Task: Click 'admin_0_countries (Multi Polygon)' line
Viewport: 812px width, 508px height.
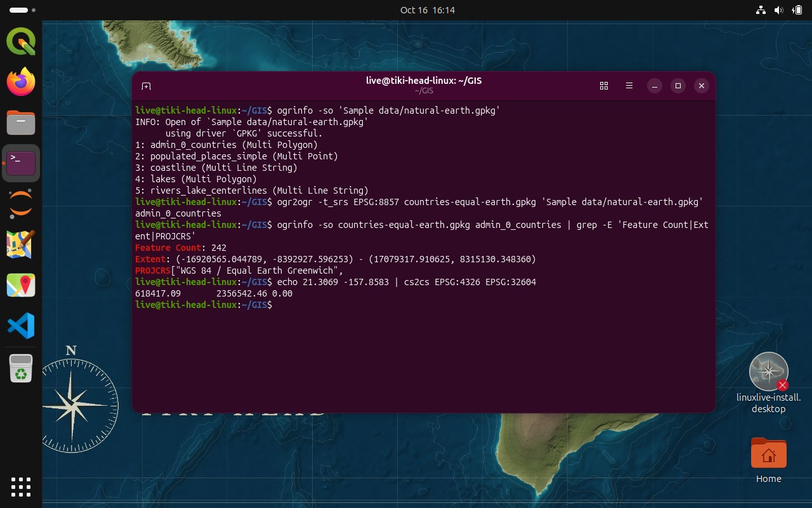Action: 226,145
